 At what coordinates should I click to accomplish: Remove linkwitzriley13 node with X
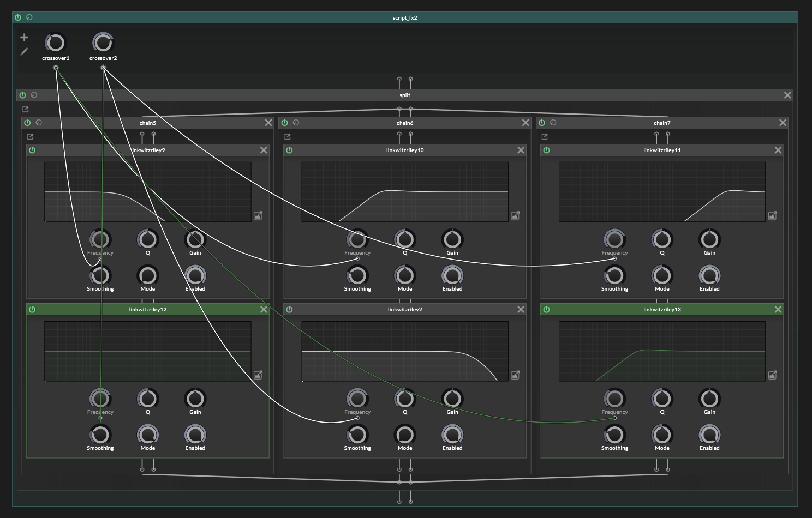(778, 309)
